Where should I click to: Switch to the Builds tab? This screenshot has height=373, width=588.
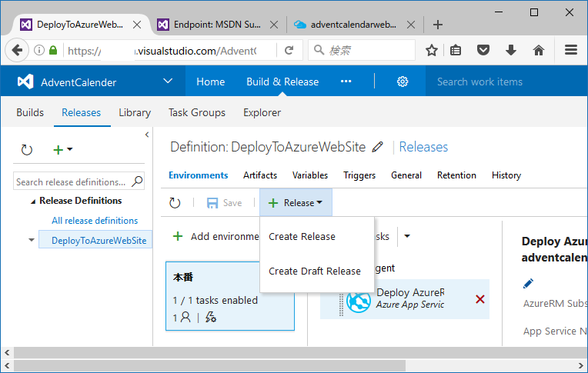click(x=30, y=112)
